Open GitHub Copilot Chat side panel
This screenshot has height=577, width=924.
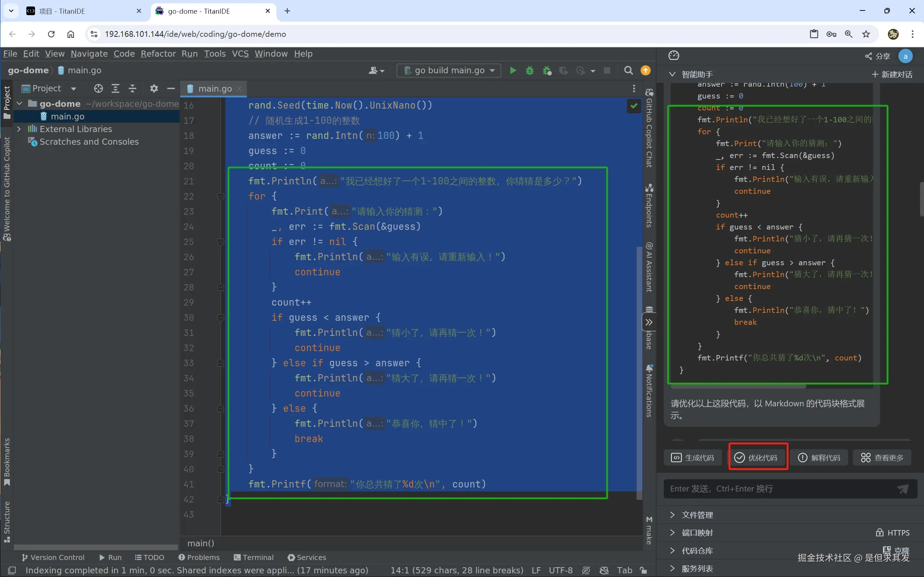[649, 128]
